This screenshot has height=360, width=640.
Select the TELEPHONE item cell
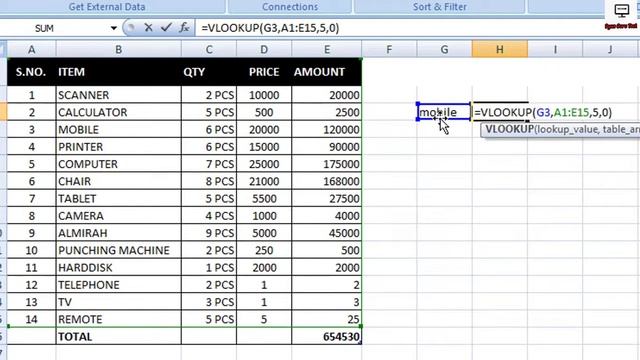point(118,284)
